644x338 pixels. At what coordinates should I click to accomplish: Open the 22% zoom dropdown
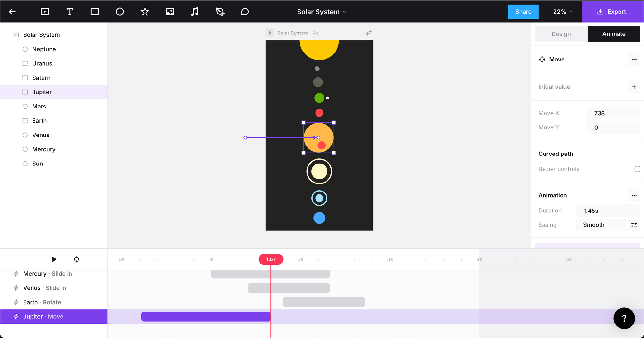tap(562, 12)
